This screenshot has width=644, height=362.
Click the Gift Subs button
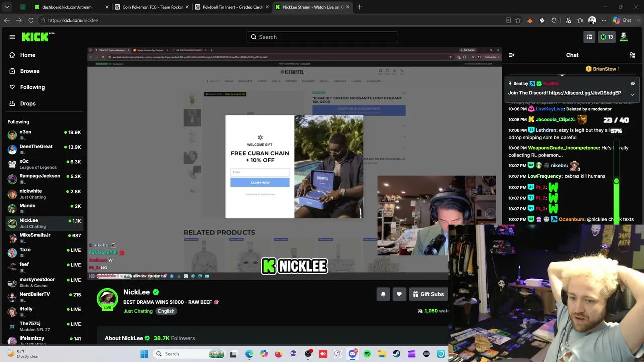(428, 294)
